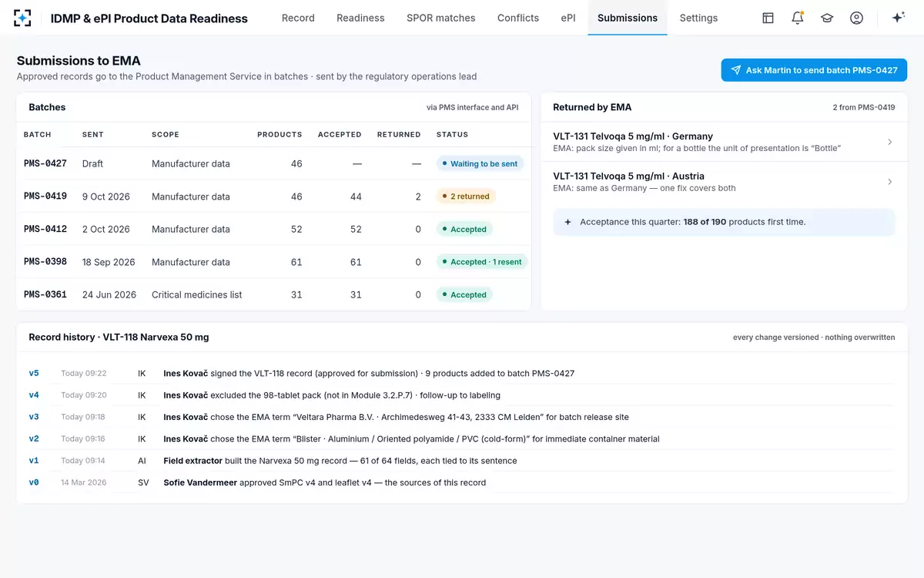Select batch PMS-0427 row
The width and height of the screenshot is (924, 578).
click(274, 163)
